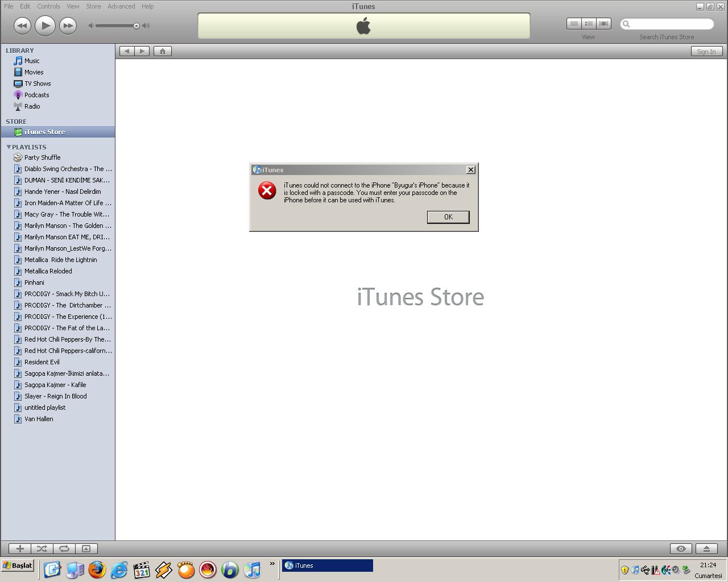728x582 pixels.
Task: Switch to list view
Action: click(574, 24)
